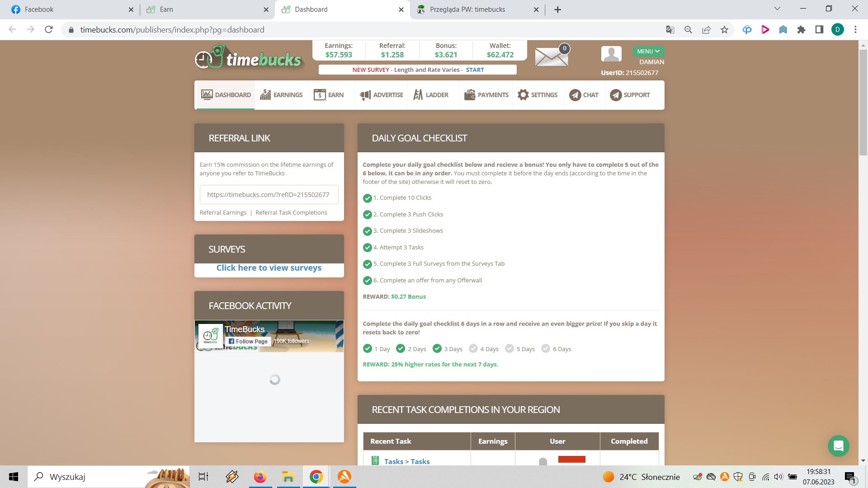Click the checkmark for Complete 3 Slideshows
The image size is (868, 488).
tap(367, 231)
